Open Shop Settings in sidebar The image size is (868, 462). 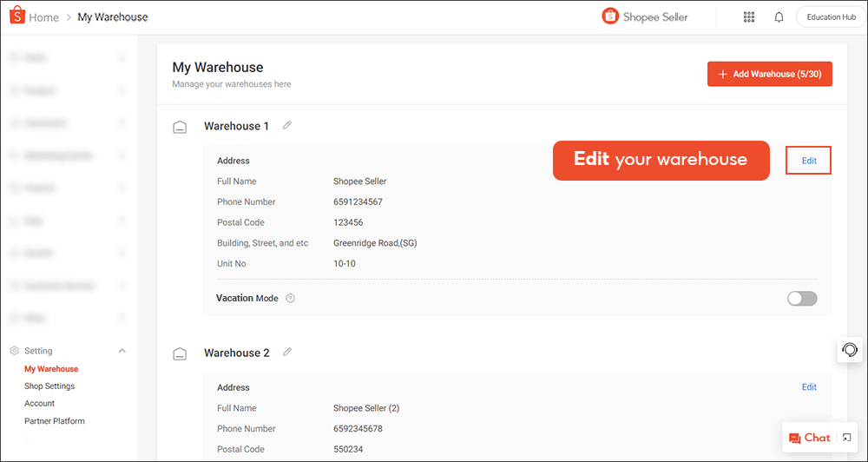pyautogui.click(x=49, y=386)
